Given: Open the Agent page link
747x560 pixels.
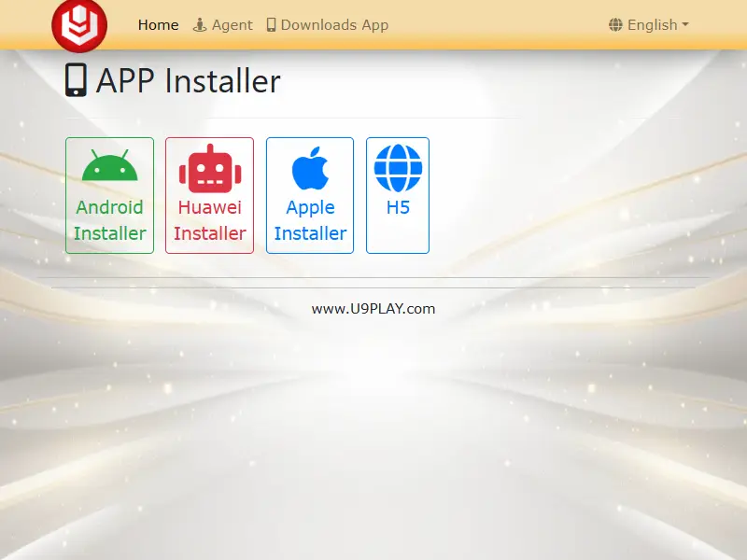Looking at the screenshot, I should (222, 25).
